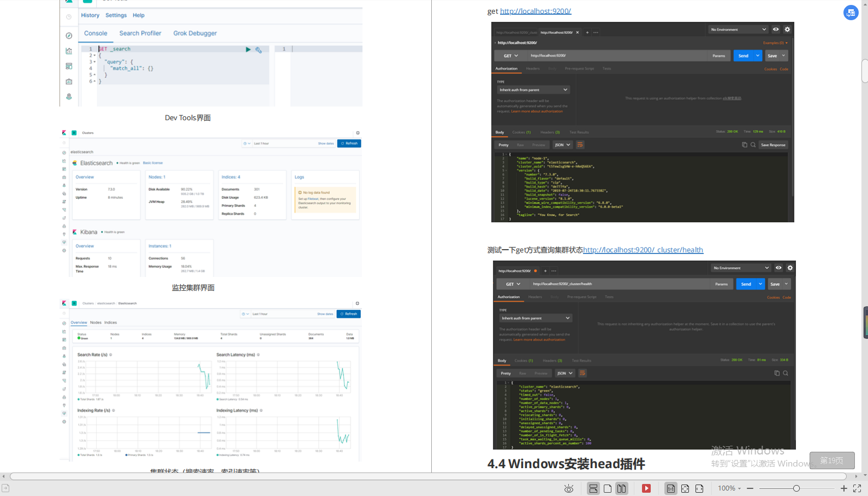Click the caption 监控集群界面
Screen dimensions: 868x496
193,288
